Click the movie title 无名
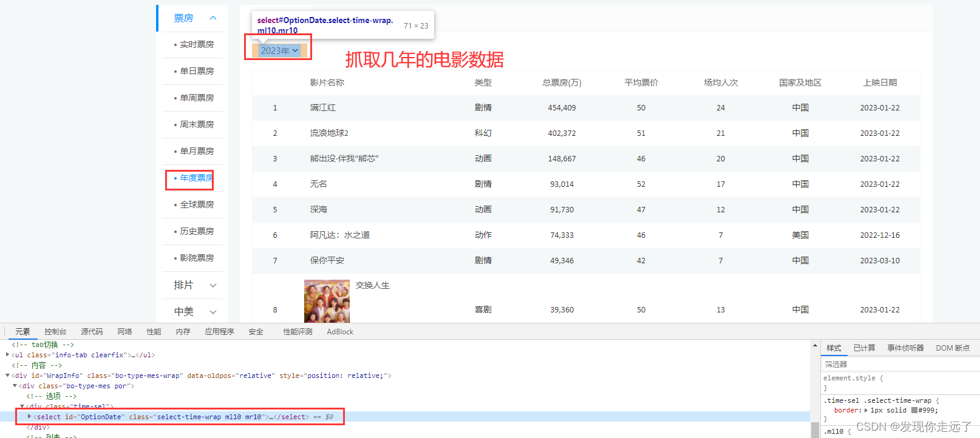Screen dimensions: 980x438 point(318,184)
